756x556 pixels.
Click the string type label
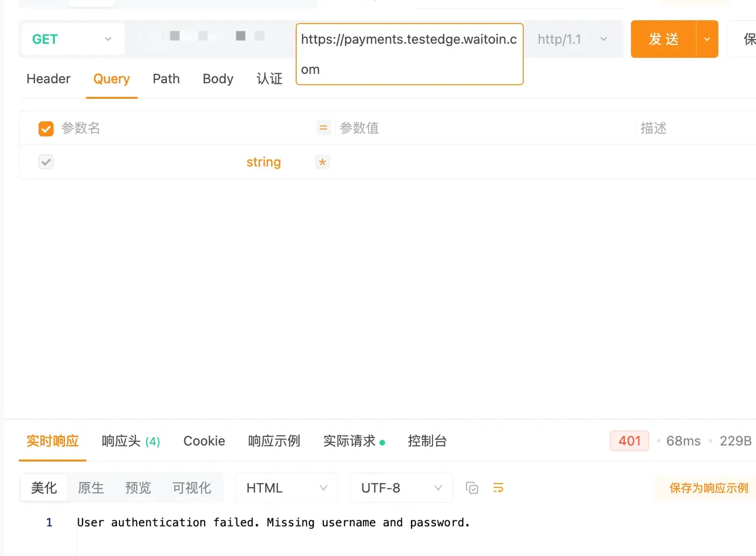click(x=264, y=162)
